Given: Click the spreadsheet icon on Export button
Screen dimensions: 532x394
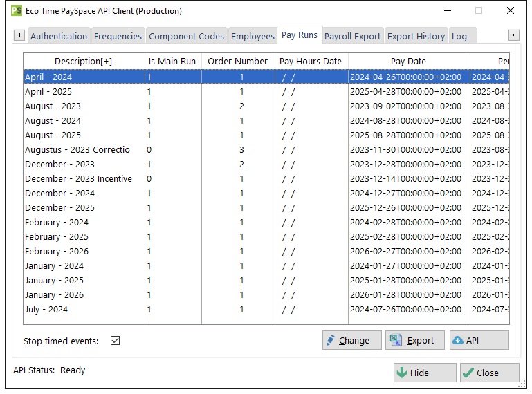Looking at the screenshot, I should [x=396, y=340].
